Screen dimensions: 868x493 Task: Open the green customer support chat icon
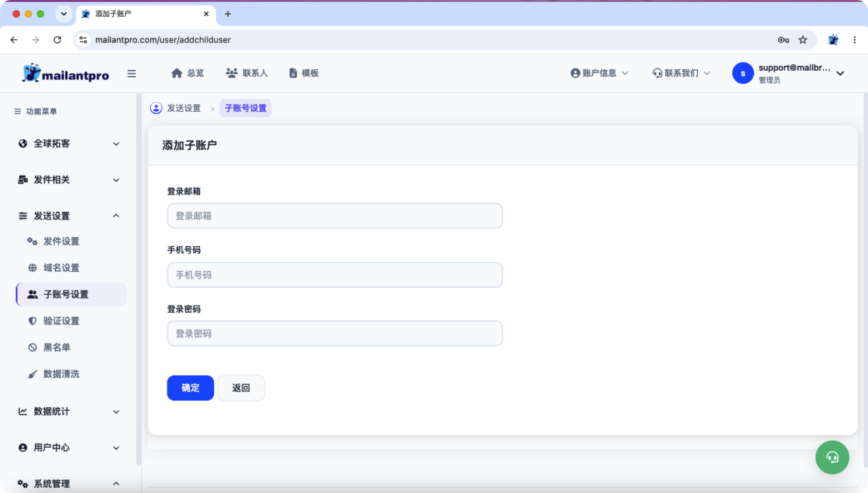[x=832, y=457]
